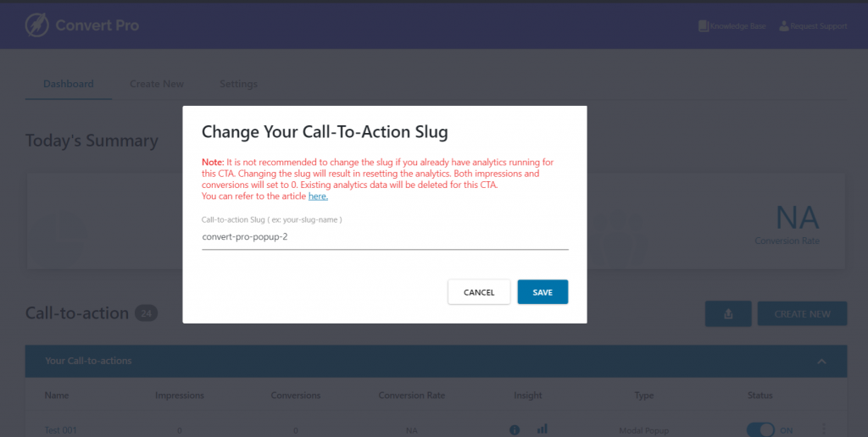Cancel the slug change dialog

(x=479, y=292)
